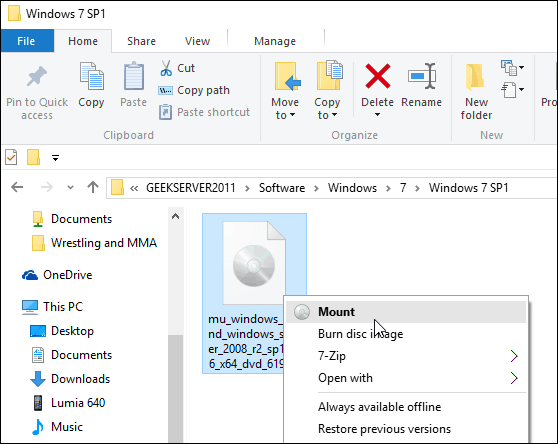This screenshot has width=558, height=444.
Task: Click the Rename icon
Action: point(422,76)
